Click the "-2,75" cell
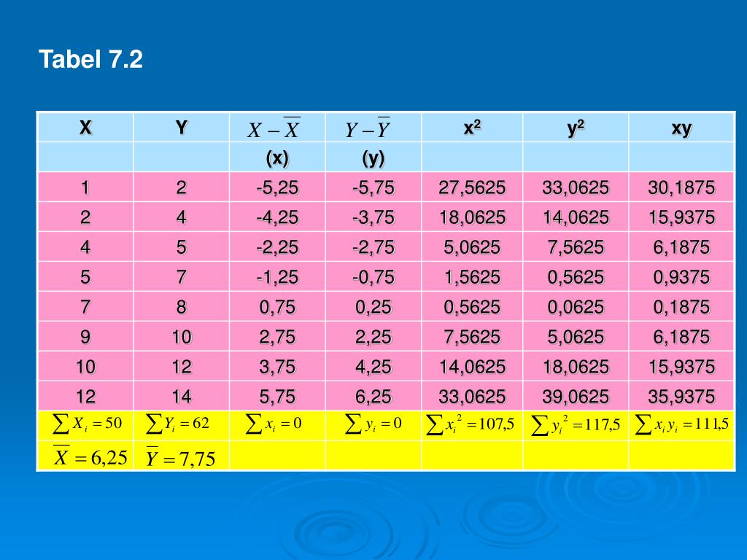747x560 pixels. point(373,247)
